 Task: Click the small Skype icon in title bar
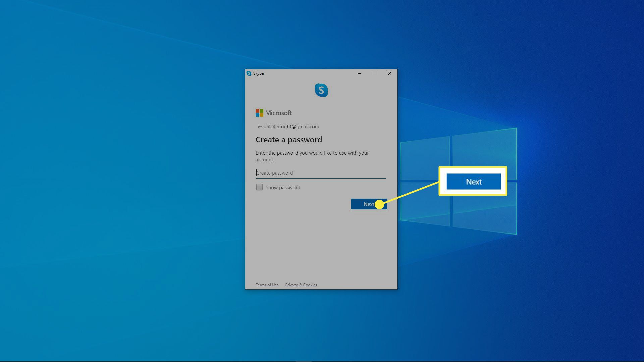(249, 73)
